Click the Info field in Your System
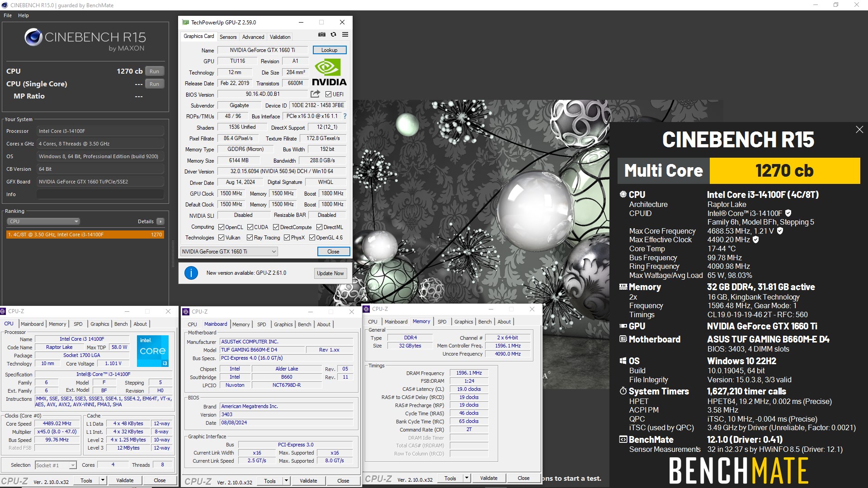 point(100,194)
